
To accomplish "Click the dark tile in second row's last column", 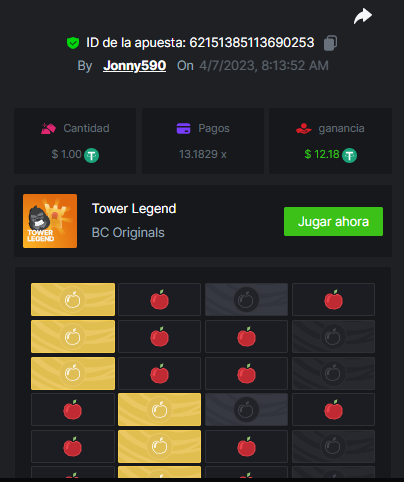I will 333,336.
